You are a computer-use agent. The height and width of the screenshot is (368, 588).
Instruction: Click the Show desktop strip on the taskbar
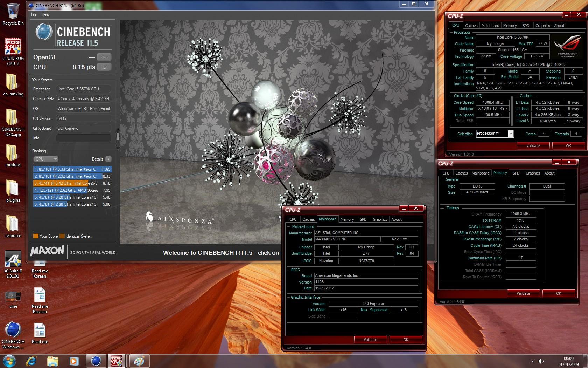(585, 361)
